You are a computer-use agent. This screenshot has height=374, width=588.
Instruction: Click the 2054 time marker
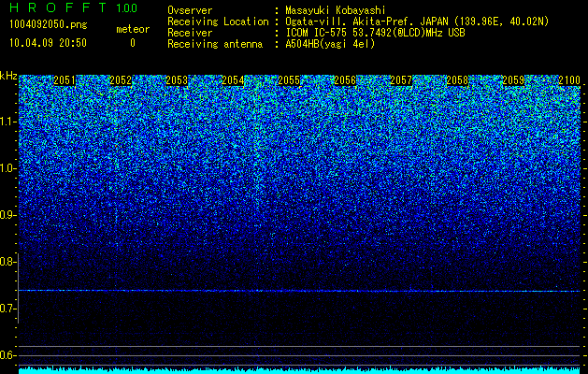(x=233, y=80)
